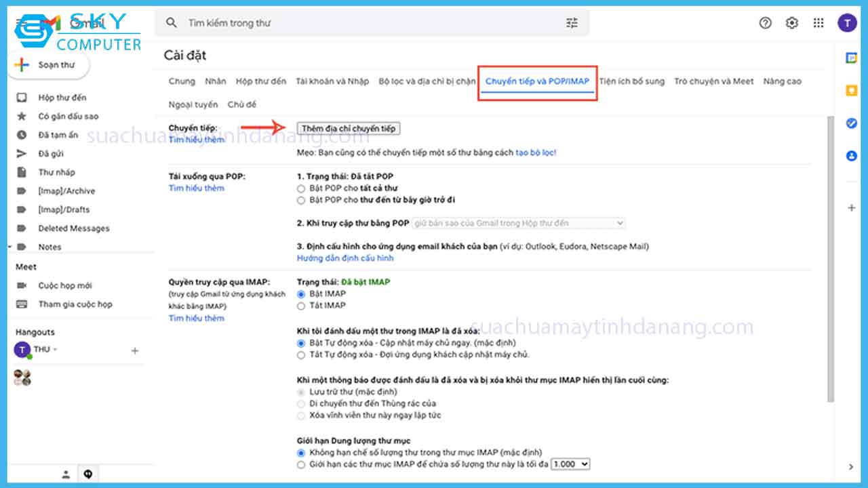868x488 pixels.
Task: Open Contacts in the side panel
Action: [852, 156]
